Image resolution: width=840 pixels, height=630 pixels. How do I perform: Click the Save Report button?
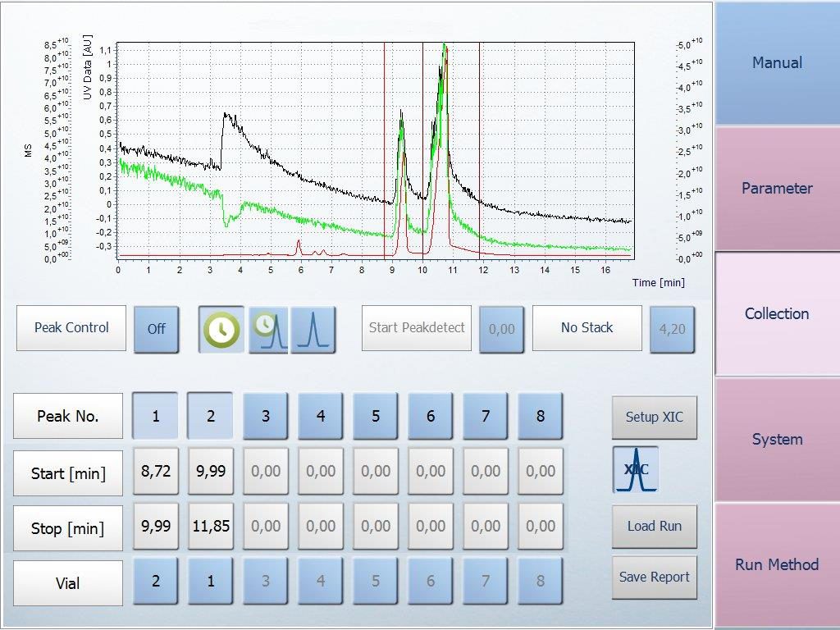[654, 577]
